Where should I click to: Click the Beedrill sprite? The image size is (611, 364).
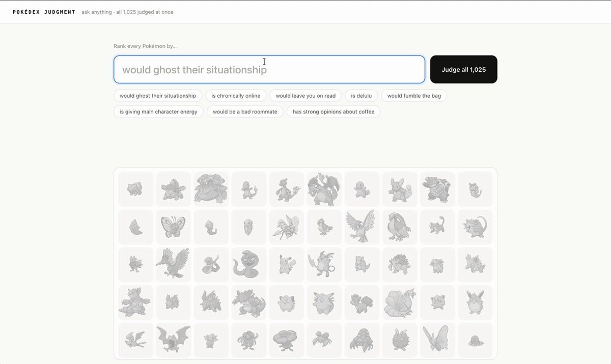[287, 227]
